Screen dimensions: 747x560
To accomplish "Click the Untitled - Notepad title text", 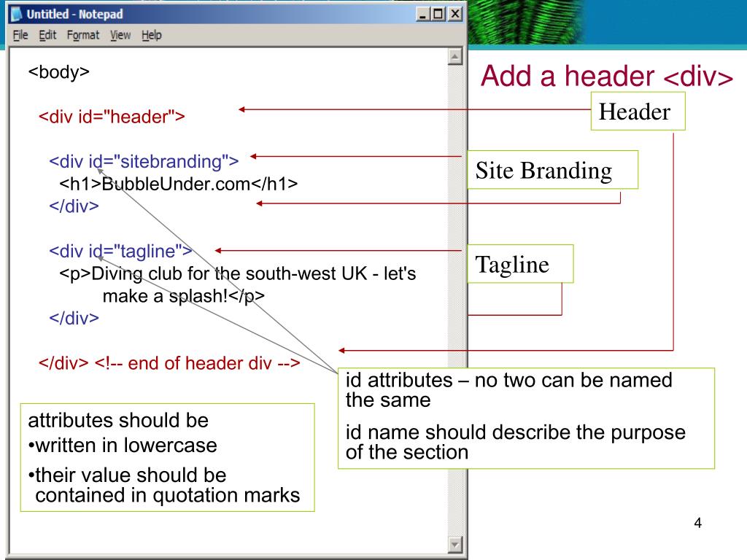I will pyautogui.click(x=75, y=15).
